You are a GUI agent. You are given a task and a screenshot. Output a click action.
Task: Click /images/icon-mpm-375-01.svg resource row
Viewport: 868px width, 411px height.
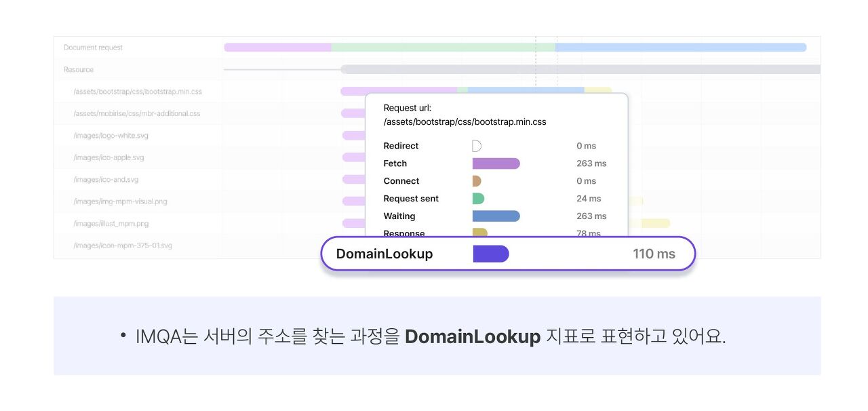(x=123, y=245)
